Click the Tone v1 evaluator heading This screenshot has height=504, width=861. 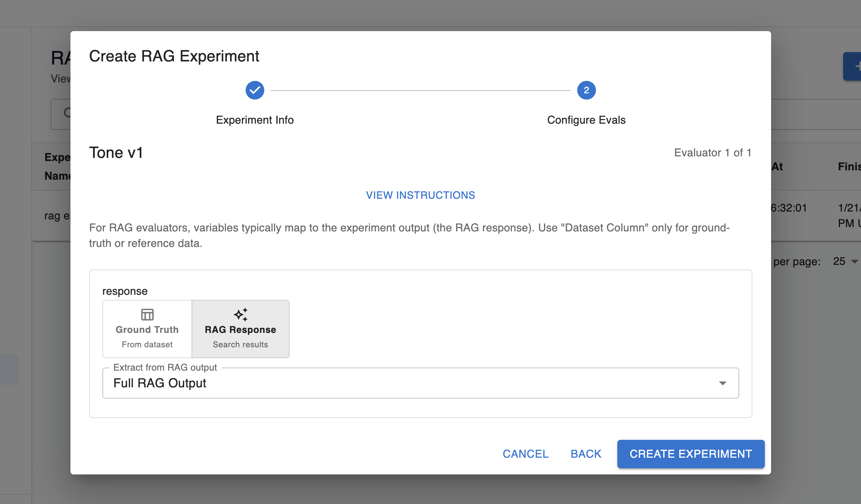116,153
